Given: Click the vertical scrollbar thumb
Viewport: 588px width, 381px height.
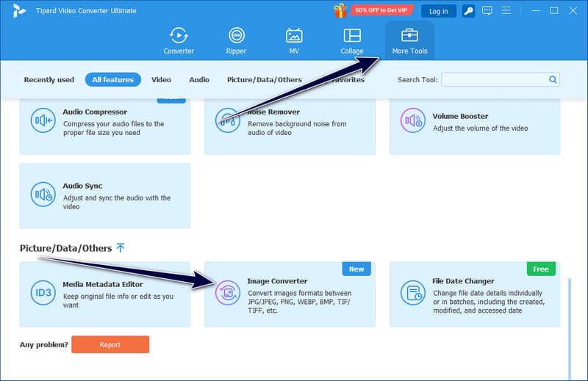Looking at the screenshot, I should [x=570, y=328].
